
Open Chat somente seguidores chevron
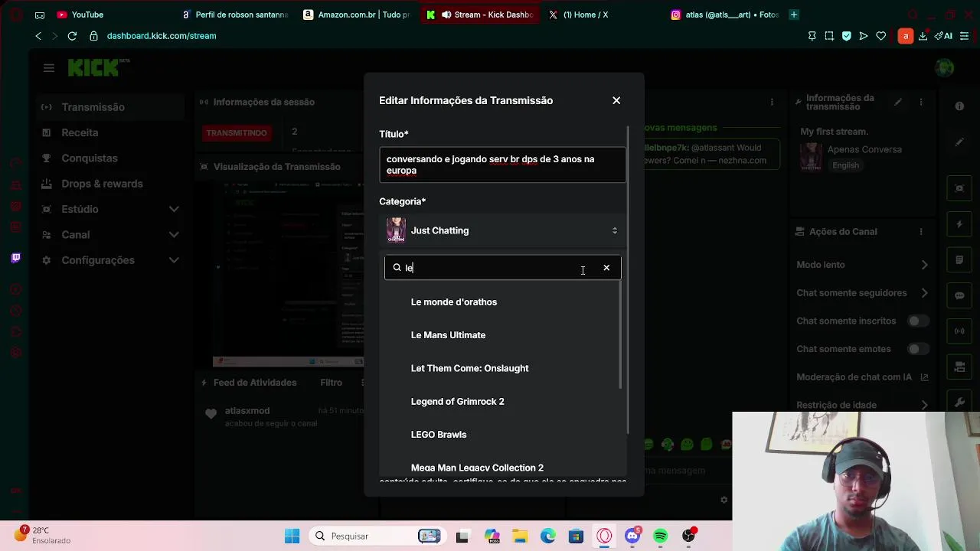pyautogui.click(x=924, y=293)
